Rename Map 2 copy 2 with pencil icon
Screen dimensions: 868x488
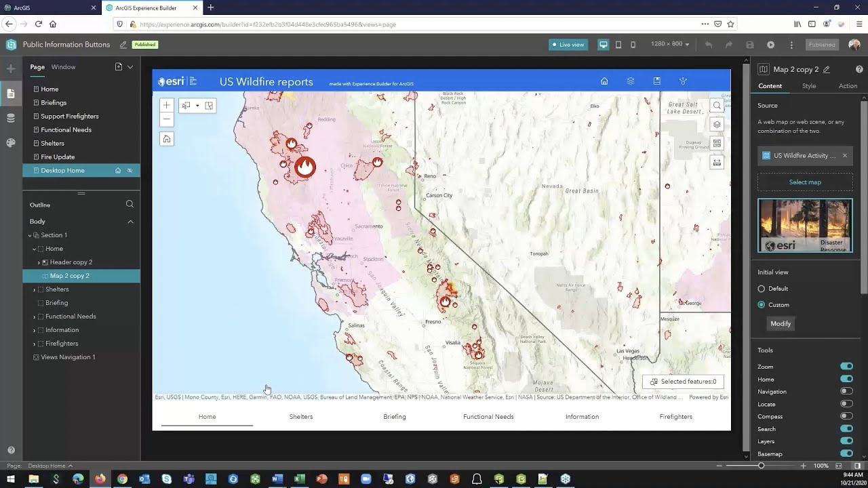[x=827, y=69]
